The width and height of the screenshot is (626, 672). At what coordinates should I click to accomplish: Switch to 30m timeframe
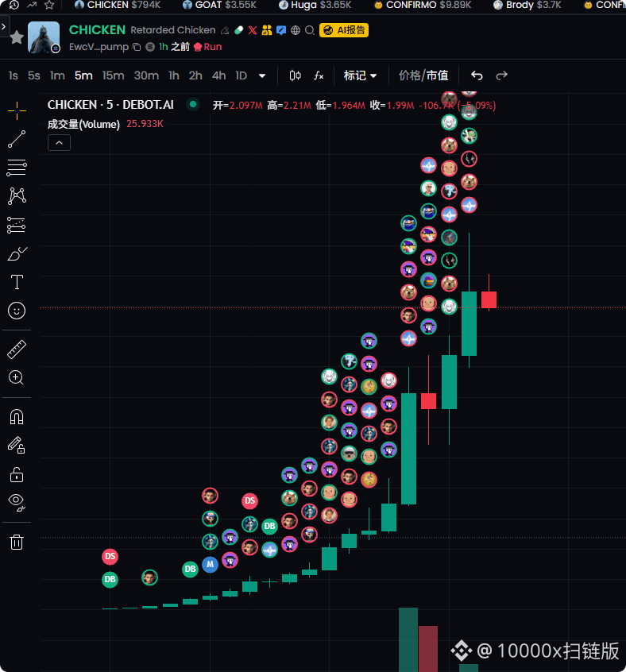click(146, 75)
